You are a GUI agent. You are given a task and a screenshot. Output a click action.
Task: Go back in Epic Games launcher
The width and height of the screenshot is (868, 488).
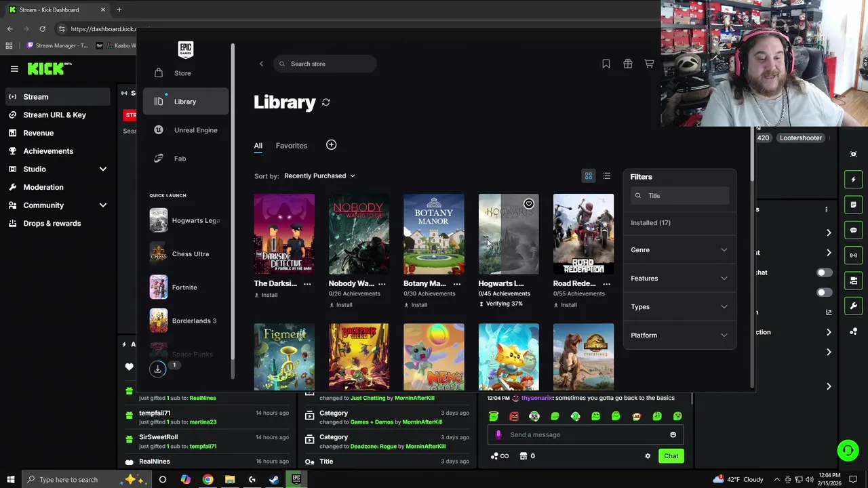coord(261,64)
